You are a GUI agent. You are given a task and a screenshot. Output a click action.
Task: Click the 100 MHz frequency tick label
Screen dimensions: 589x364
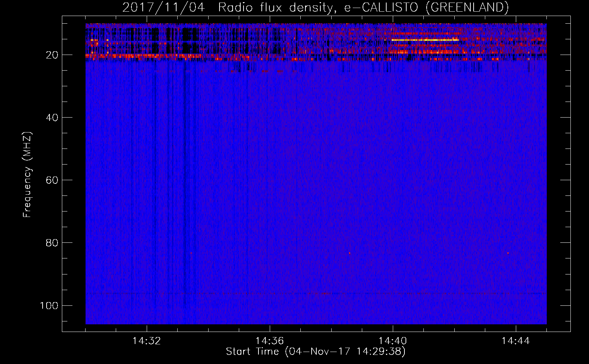tap(49, 305)
